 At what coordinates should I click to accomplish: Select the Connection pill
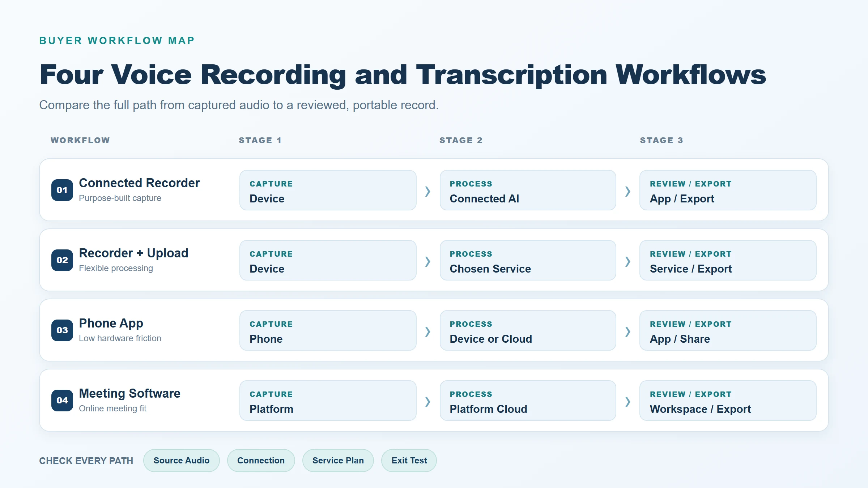point(261,461)
